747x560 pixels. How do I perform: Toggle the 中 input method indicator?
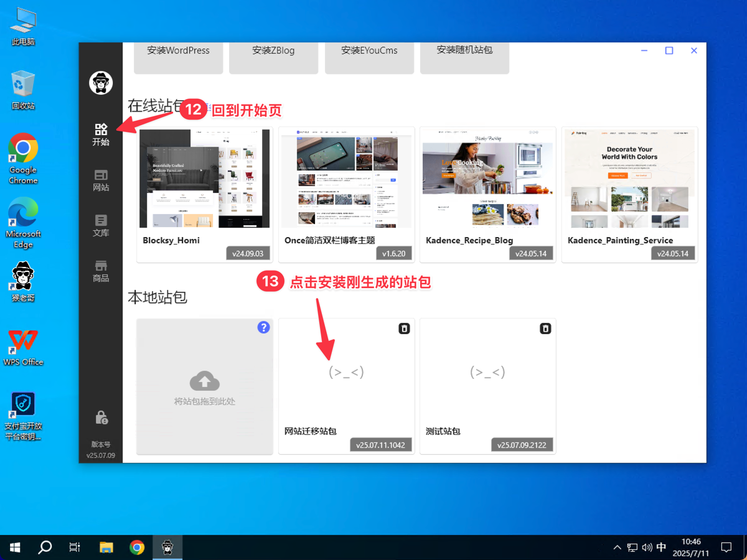click(661, 548)
